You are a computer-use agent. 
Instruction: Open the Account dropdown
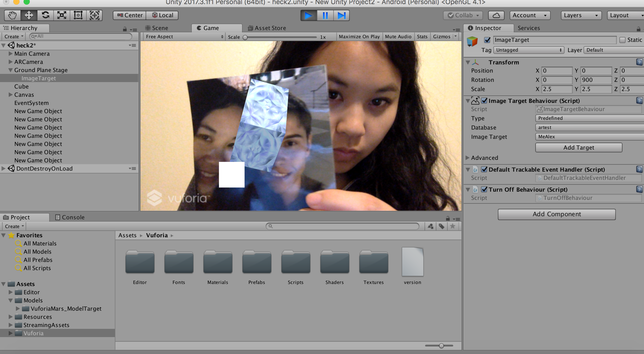pos(530,15)
